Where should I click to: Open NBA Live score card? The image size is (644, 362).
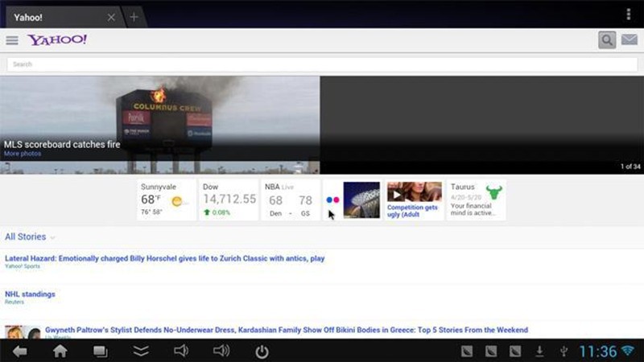tap(291, 200)
